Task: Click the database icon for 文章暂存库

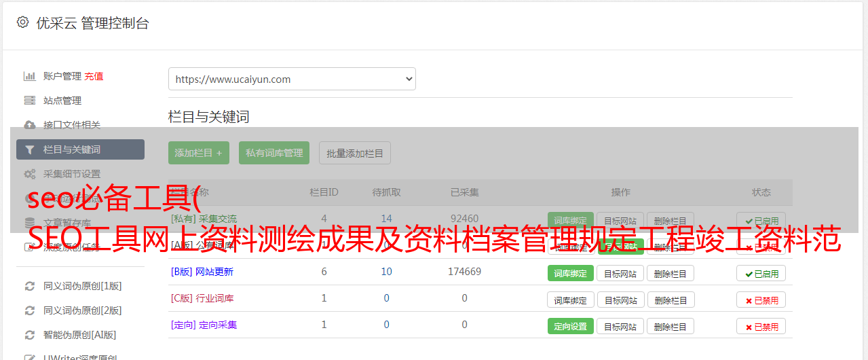Action: click(30, 222)
